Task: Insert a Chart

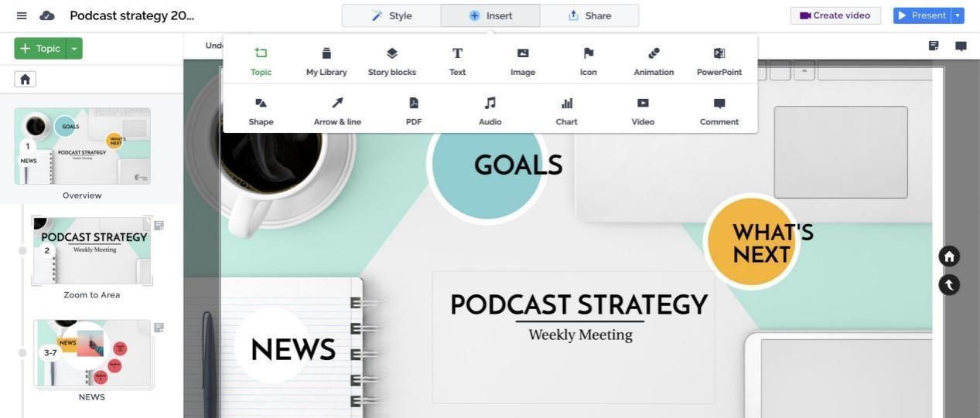Action: pyautogui.click(x=566, y=111)
